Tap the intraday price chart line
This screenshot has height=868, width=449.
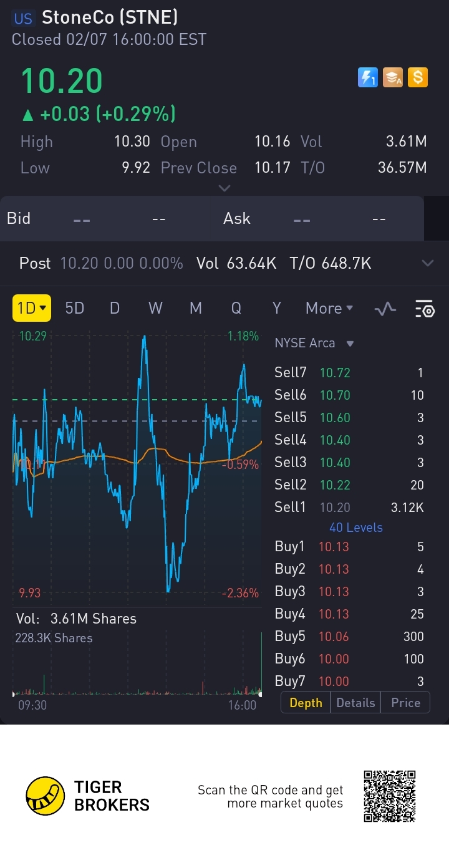137,465
